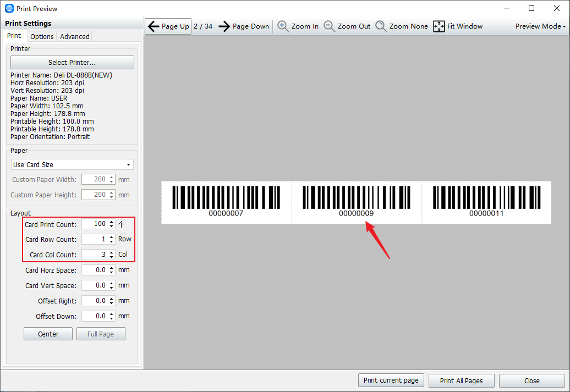Open the Advanced tab
570x392 pixels.
pos(74,36)
